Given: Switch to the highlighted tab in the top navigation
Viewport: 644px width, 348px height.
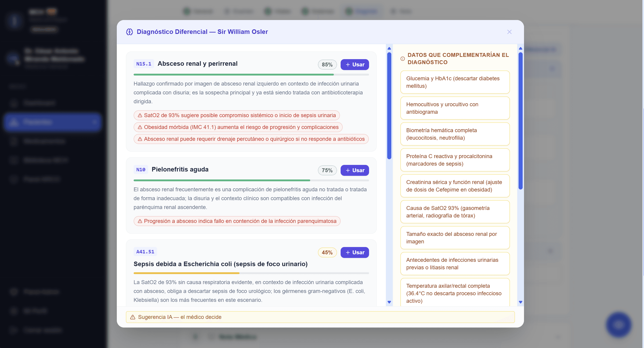Looking at the screenshot, I should 361,11.
